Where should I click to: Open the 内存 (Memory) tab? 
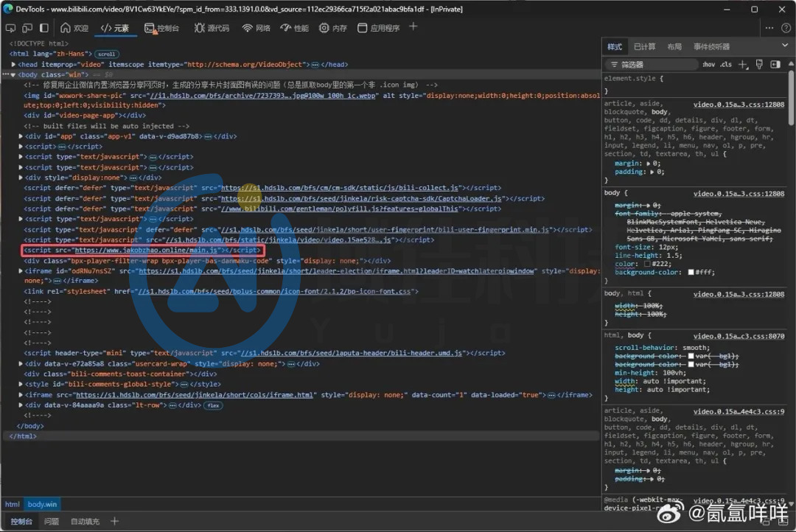333,28
